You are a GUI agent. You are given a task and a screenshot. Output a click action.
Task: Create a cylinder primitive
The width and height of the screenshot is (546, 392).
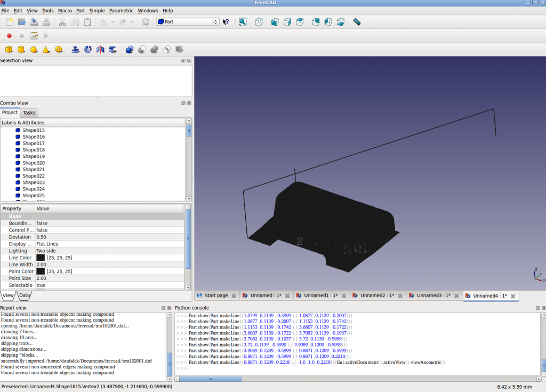pos(21,50)
